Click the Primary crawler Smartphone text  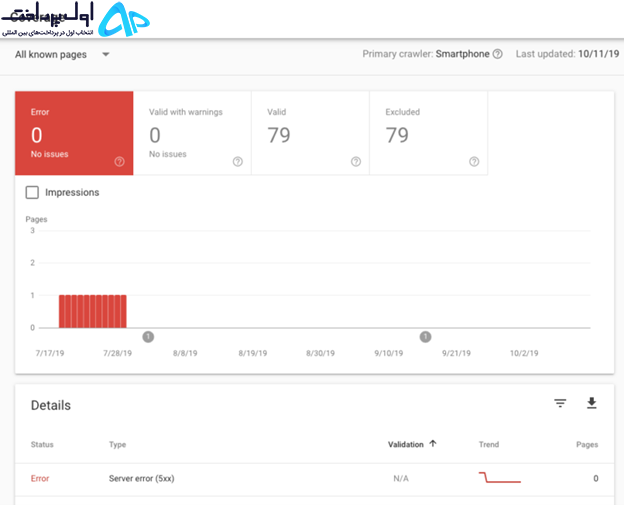click(426, 54)
